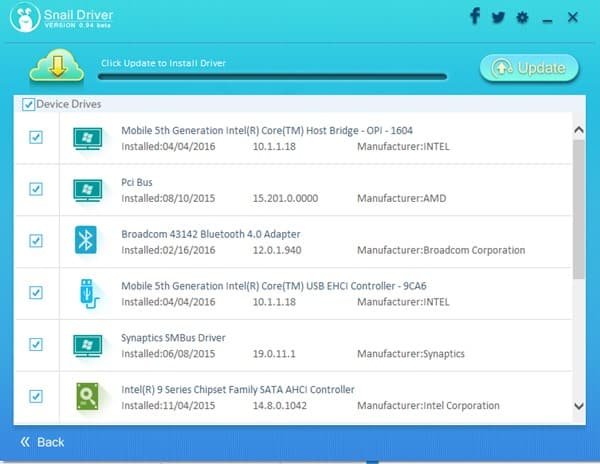Uncheck the Device Drives select-all checkbox

pos(28,104)
